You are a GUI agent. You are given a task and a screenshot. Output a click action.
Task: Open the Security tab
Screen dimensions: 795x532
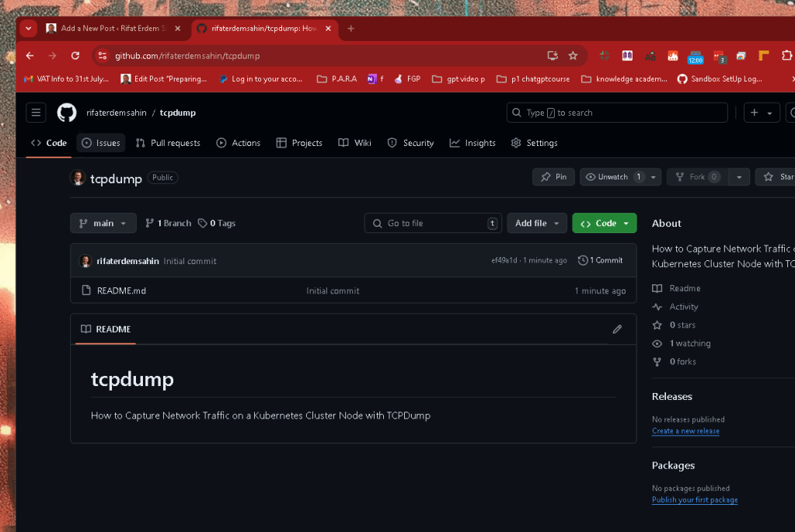tap(410, 143)
